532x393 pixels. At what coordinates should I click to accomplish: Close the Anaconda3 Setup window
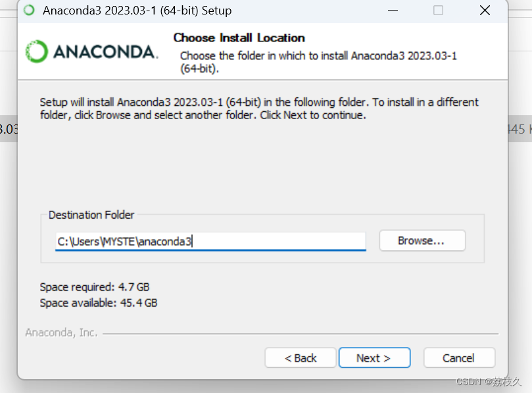tap(485, 11)
